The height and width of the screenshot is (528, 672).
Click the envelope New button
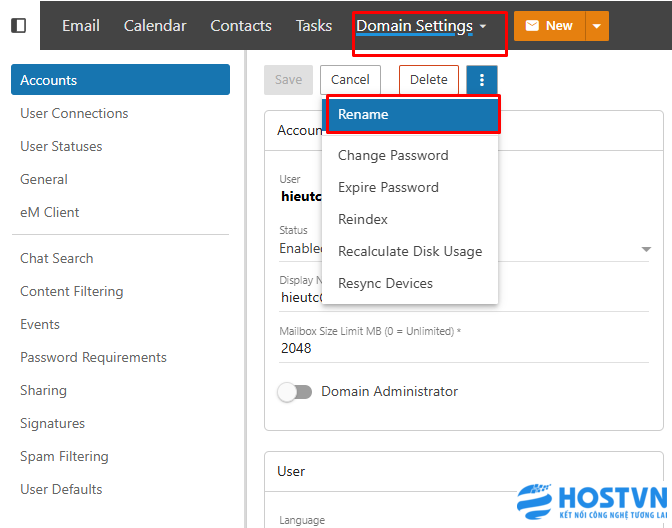pyautogui.click(x=549, y=25)
